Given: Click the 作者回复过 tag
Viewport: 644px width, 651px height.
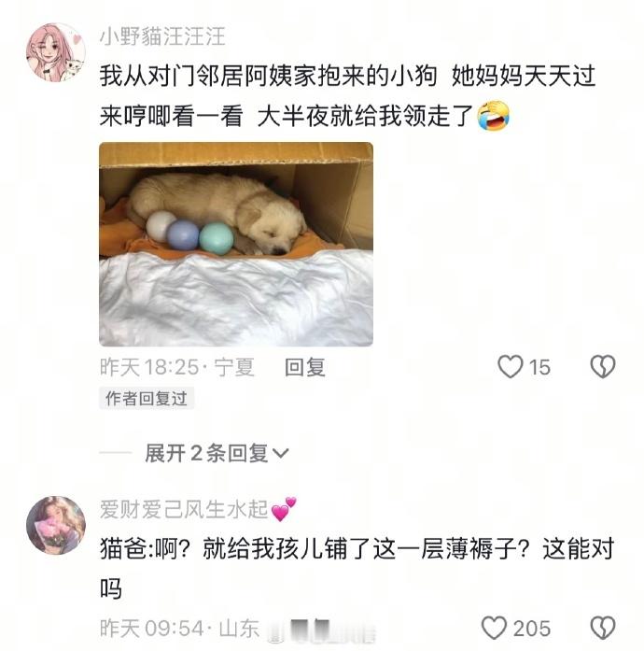Looking at the screenshot, I should tap(147, 399).
